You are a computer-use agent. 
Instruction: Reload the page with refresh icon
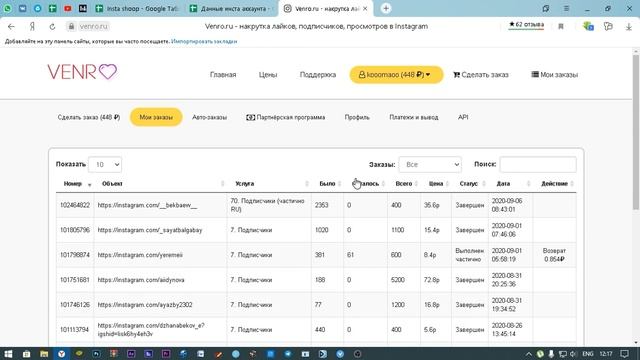(x=52, y=27)
